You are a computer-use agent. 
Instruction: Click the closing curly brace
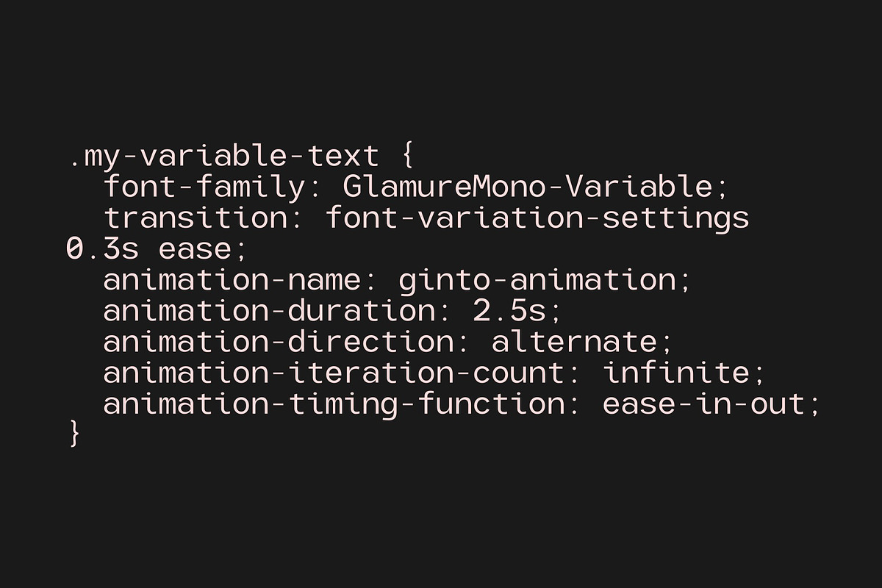pos(73,435)
